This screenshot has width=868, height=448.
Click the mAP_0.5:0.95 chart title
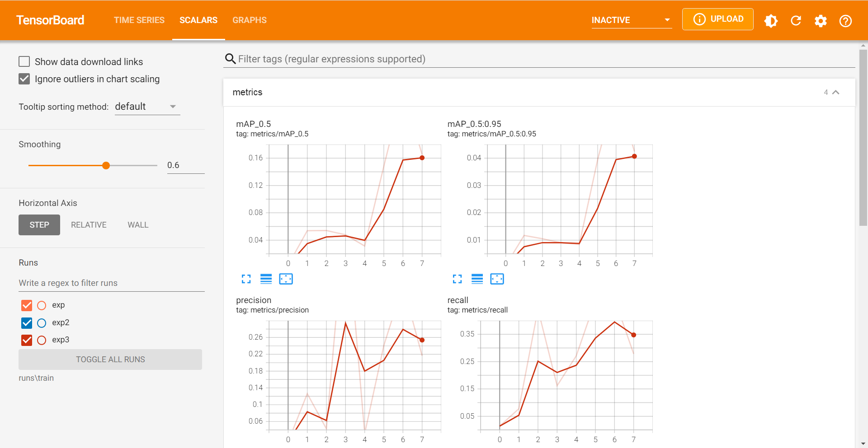474,124
